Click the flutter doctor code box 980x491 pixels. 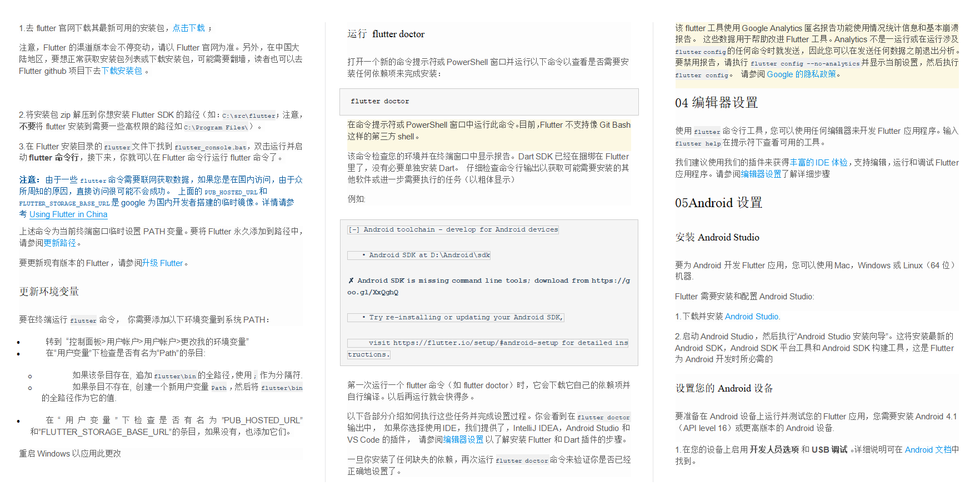tap(489, 102)
